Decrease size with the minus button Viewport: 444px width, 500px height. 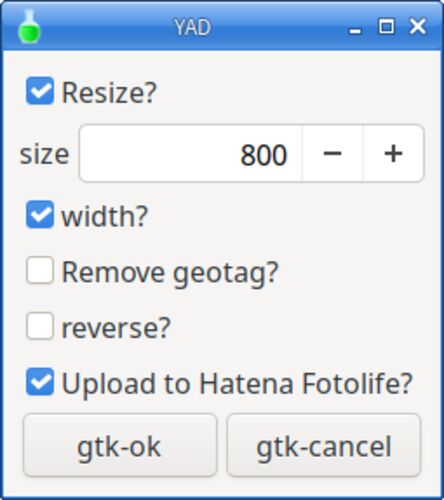[332, 153]
